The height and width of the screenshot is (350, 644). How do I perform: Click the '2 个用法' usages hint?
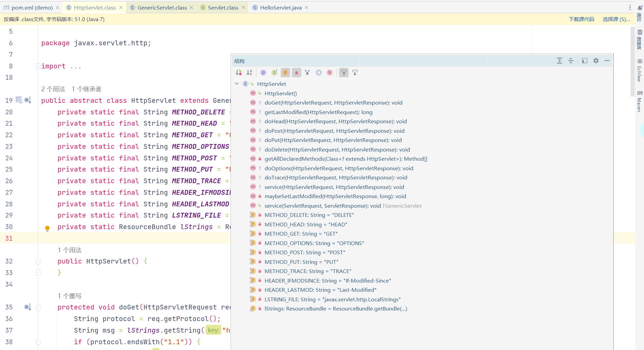(53, 89)
